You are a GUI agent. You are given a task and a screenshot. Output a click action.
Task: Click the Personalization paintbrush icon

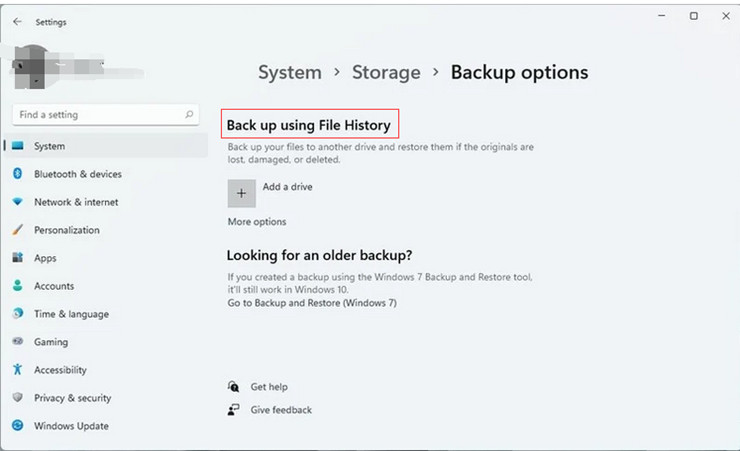point(18,230)
